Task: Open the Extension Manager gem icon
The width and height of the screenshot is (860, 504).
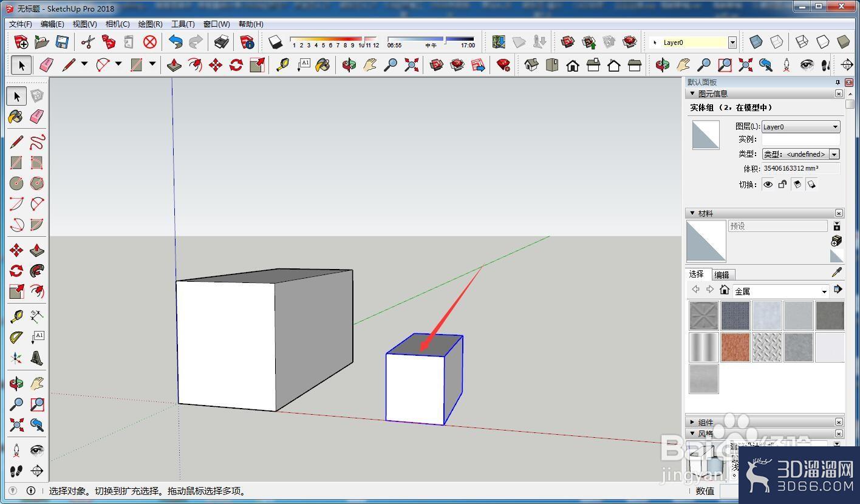Action: tap(503, 65)
